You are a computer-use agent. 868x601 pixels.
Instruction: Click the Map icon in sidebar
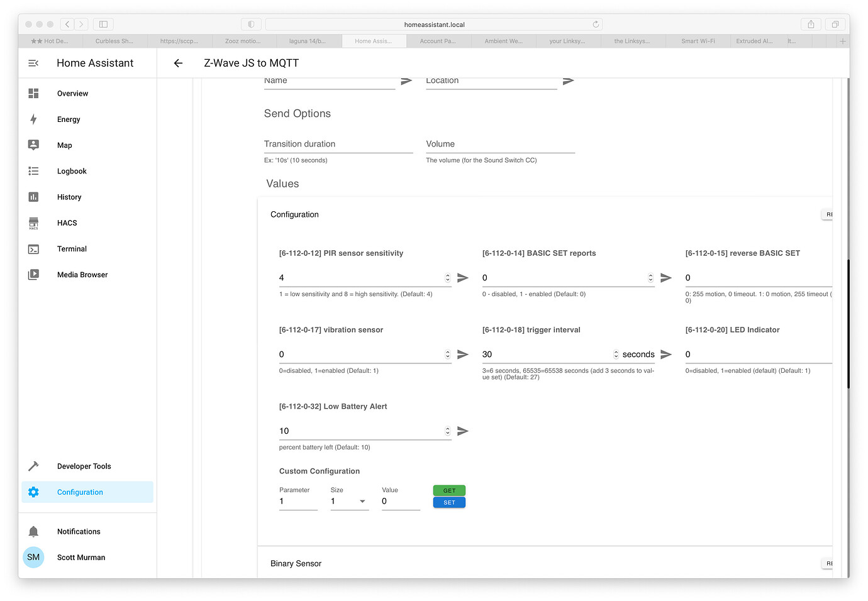pos(33,145)
